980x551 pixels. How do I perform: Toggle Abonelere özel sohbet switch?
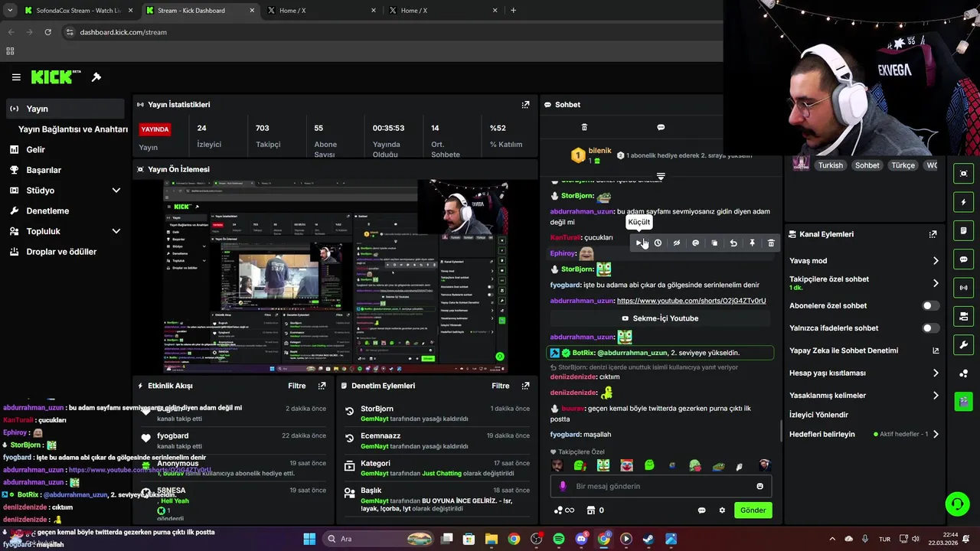[x=930, y=305]
